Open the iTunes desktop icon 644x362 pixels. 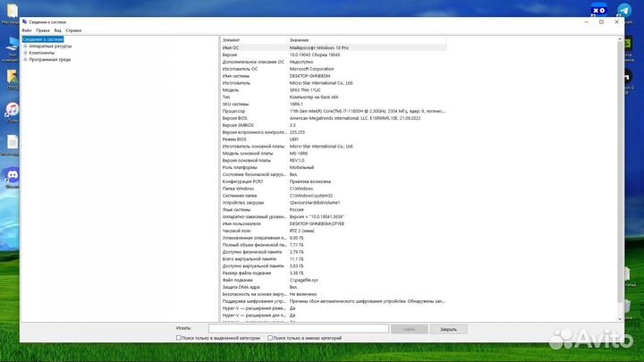(x=11, y=110)
